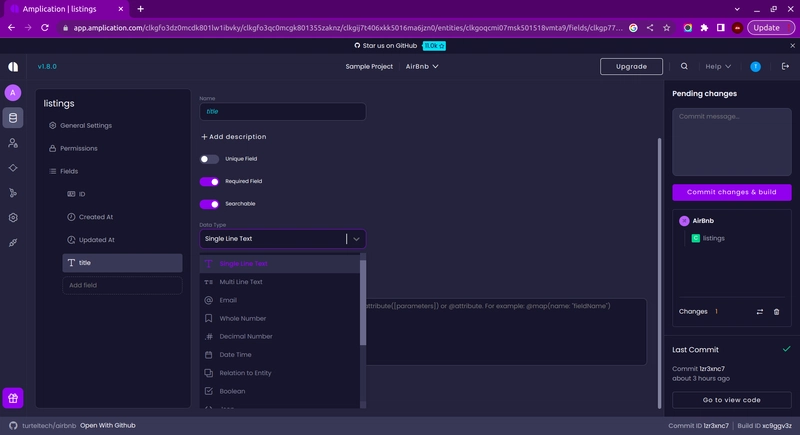Select Whole Number data type
This screenshot has width=800, height=435.
pyautogui.click(x=280, y=318)
